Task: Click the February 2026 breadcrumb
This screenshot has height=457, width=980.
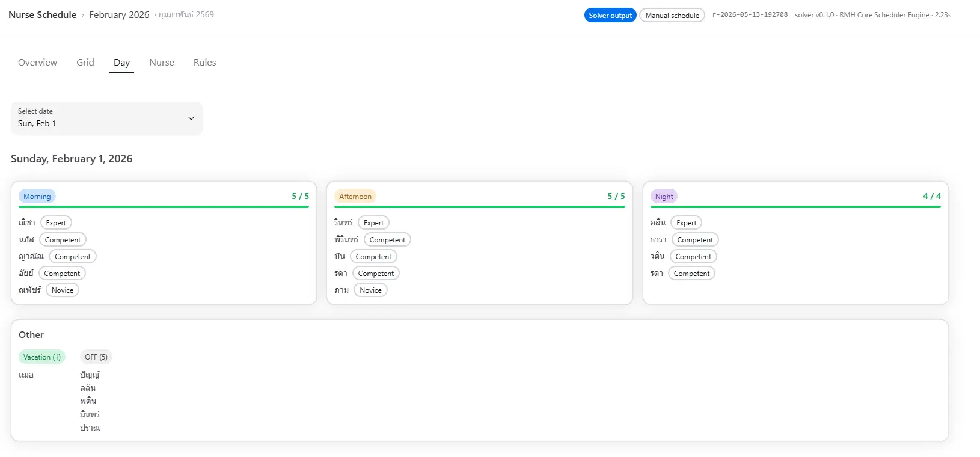Action: 119,15
